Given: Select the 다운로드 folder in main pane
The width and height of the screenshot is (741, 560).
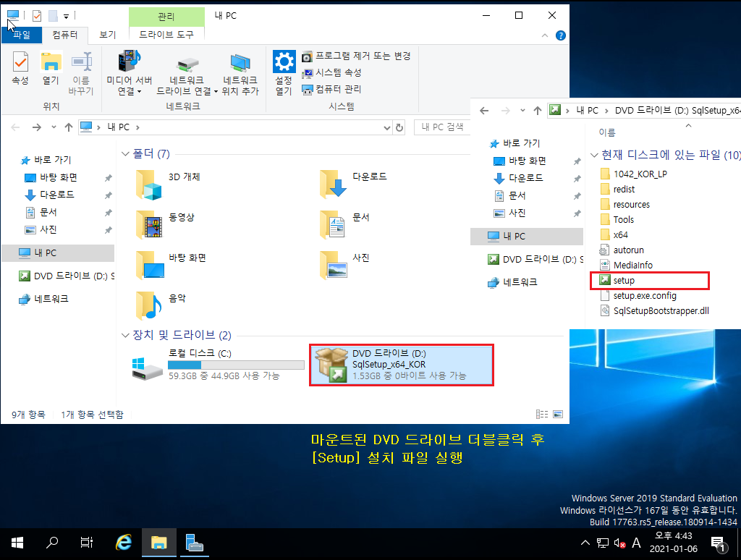Looking at the screenshot, I should pos(354,184).
